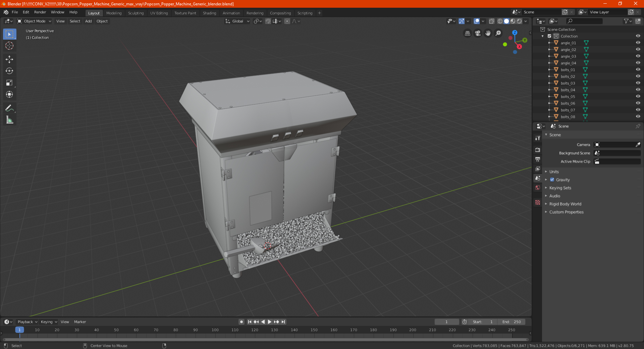Hide angle_01 in outliner
The width and height of the screenshot is (644, 349).
click(x=638, y=43)
